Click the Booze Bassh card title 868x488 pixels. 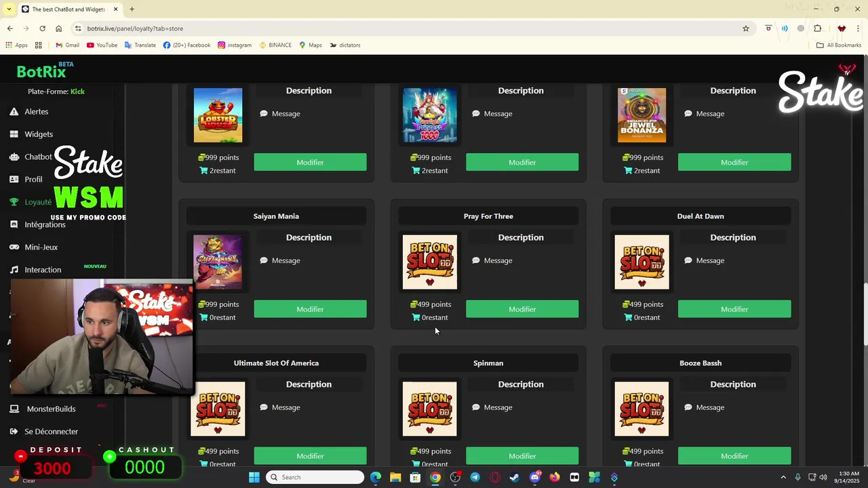pyautogui.click(x=701, y=363)
